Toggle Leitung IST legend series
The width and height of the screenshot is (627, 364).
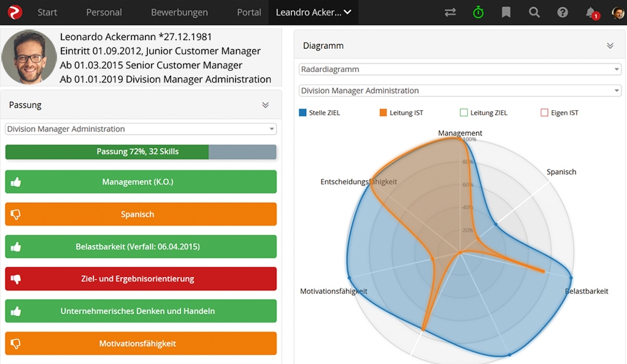point(401,113)
